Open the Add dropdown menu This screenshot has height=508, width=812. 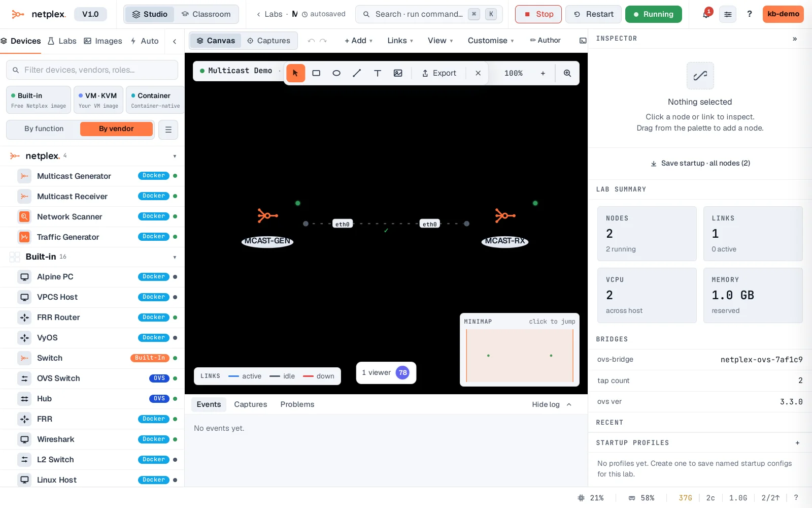358,41
